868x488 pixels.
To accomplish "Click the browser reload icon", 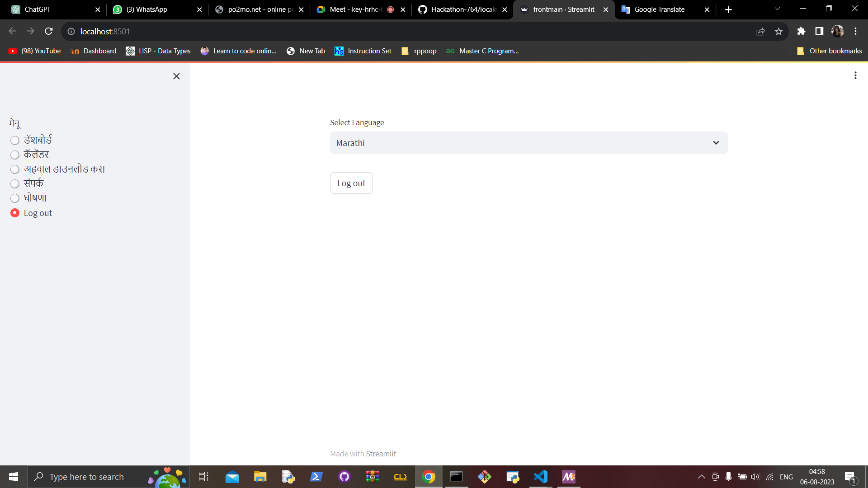I will point(49,31).
